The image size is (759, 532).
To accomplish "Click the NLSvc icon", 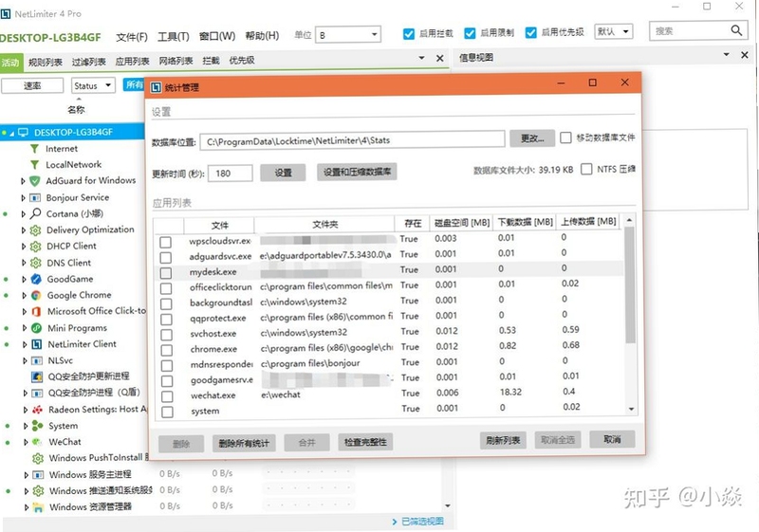I will [37, 360].
